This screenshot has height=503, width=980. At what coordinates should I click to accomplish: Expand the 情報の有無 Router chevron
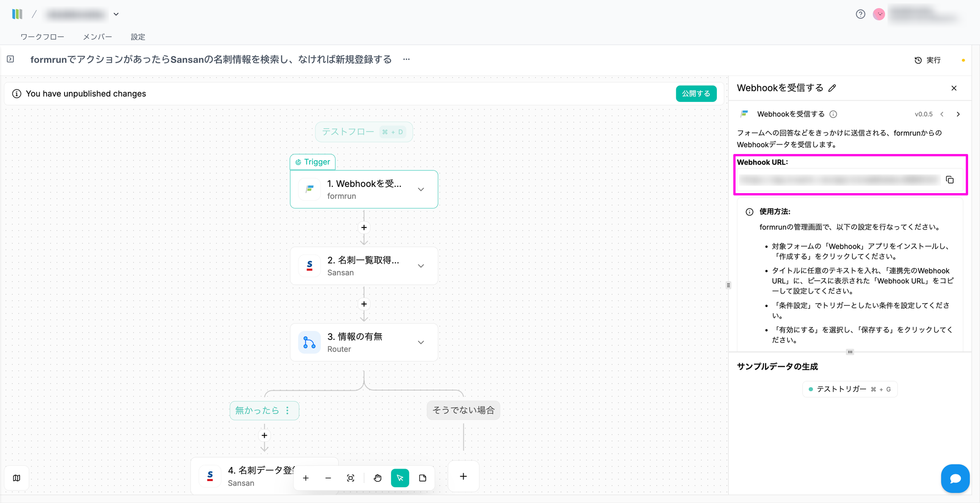point(421,342)
